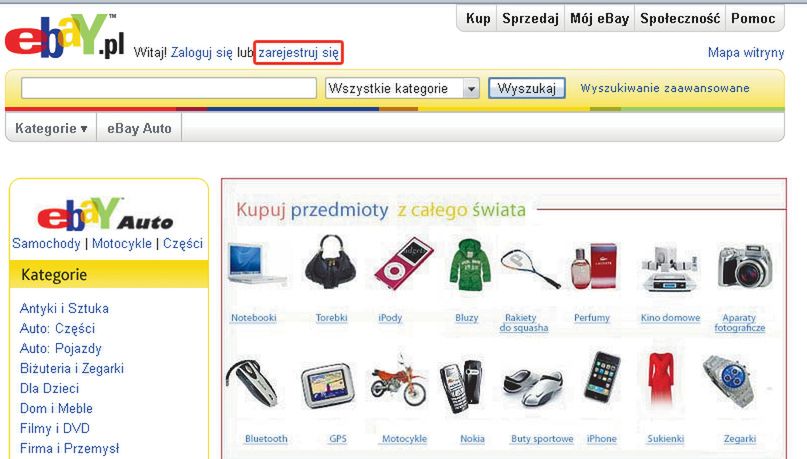Click the Zaloguj się link
This screenshot has width=807, height=459.
(202, 52)
